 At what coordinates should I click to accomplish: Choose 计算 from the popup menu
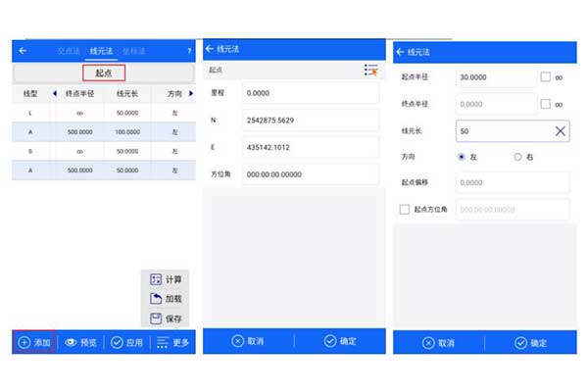click(165, 279)
